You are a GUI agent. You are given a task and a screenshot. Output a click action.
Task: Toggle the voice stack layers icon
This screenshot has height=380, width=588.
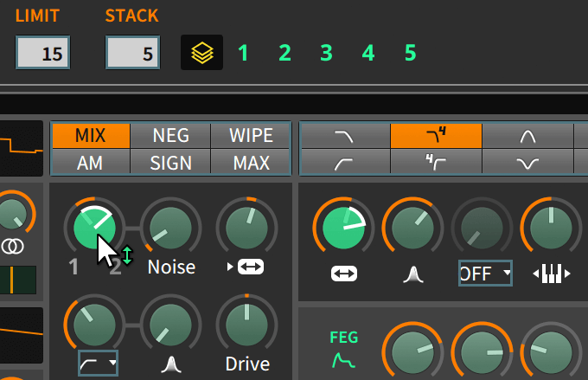click(201, 53)
